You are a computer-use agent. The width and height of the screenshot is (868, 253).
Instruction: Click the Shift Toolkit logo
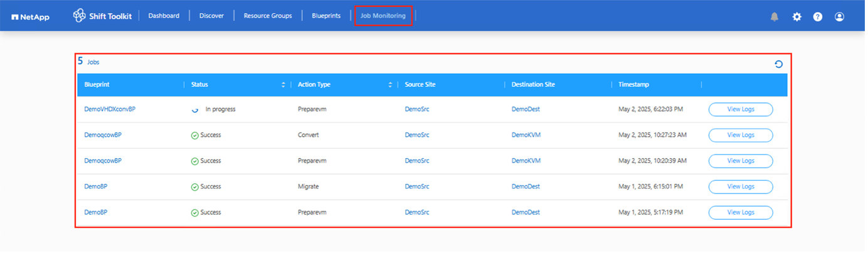[102, 16]
